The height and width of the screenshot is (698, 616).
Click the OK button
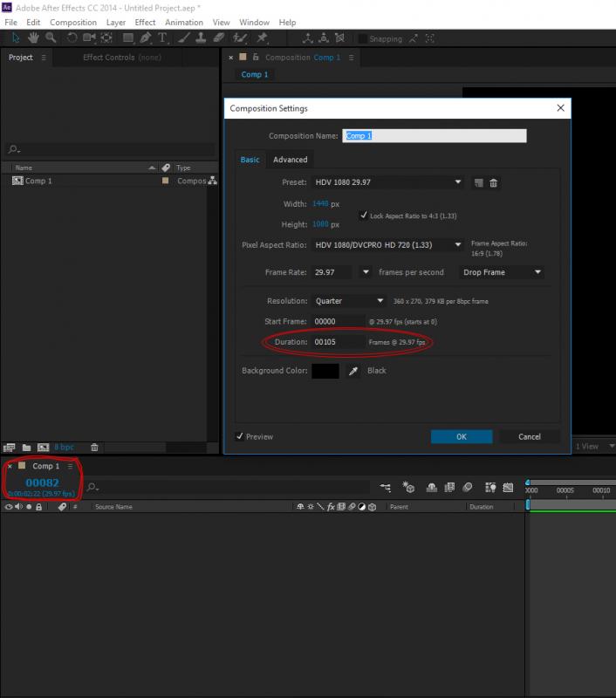(461, 436)
